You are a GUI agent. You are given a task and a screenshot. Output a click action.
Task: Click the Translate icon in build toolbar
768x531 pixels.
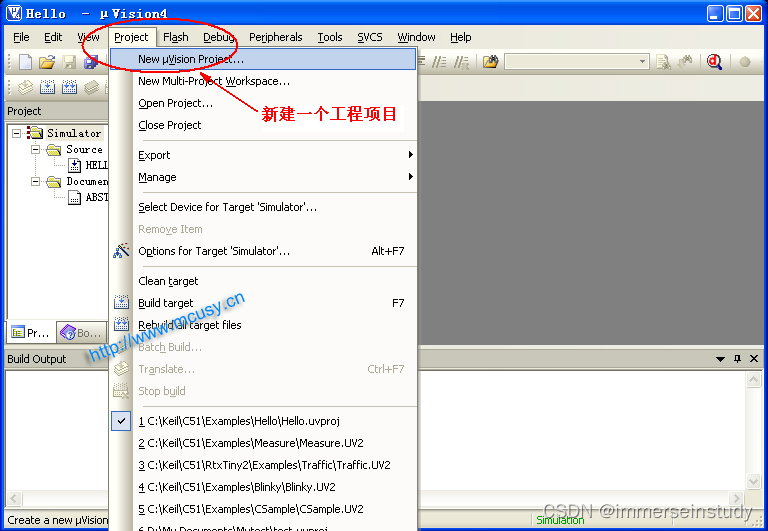[x=25, y=87]
